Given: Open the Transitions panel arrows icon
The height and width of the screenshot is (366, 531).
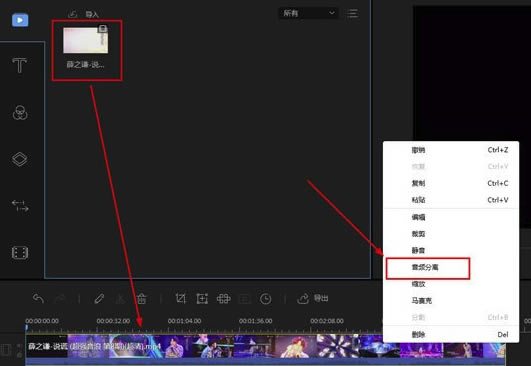Looking at the screenshot, I should point(20,206).
